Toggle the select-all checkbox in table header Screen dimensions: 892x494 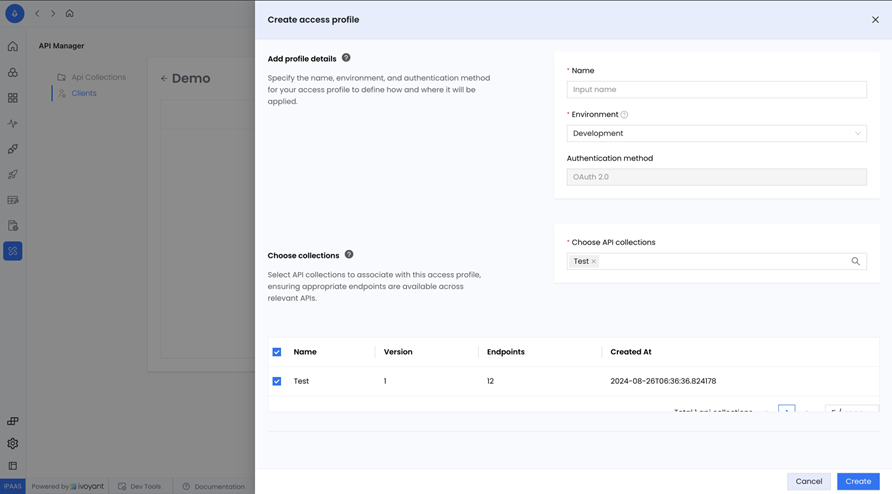pyautogui.click(x=277, y=352)
